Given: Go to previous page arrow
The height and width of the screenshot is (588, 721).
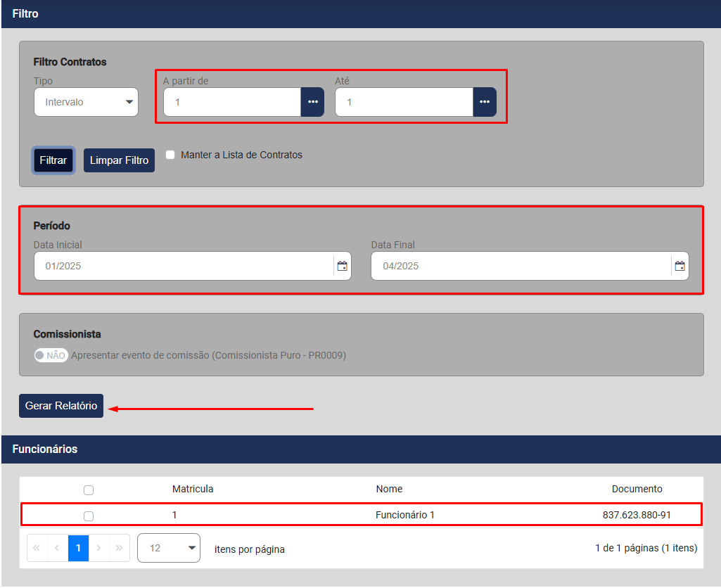Looking at the screenshot, I should point(58,548).
